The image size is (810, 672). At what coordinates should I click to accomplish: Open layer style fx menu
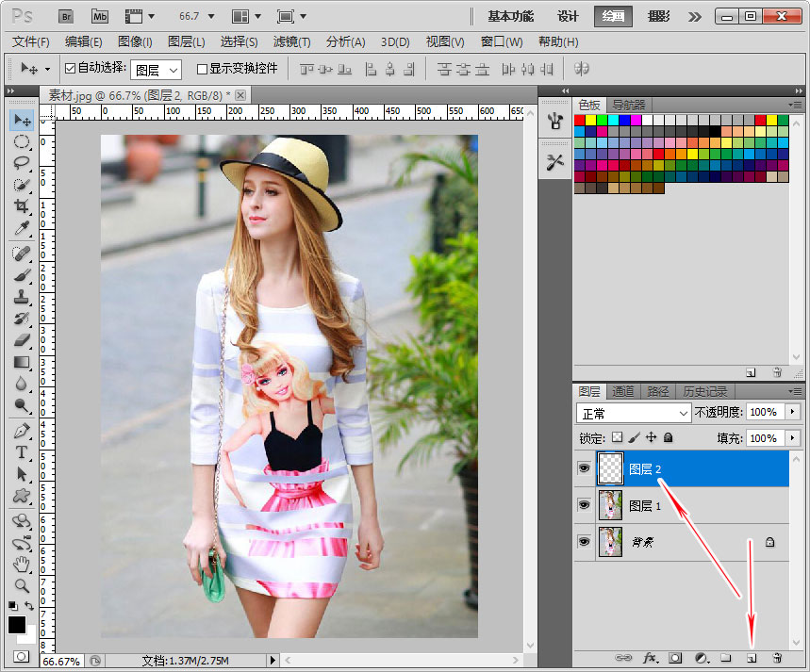651,658
